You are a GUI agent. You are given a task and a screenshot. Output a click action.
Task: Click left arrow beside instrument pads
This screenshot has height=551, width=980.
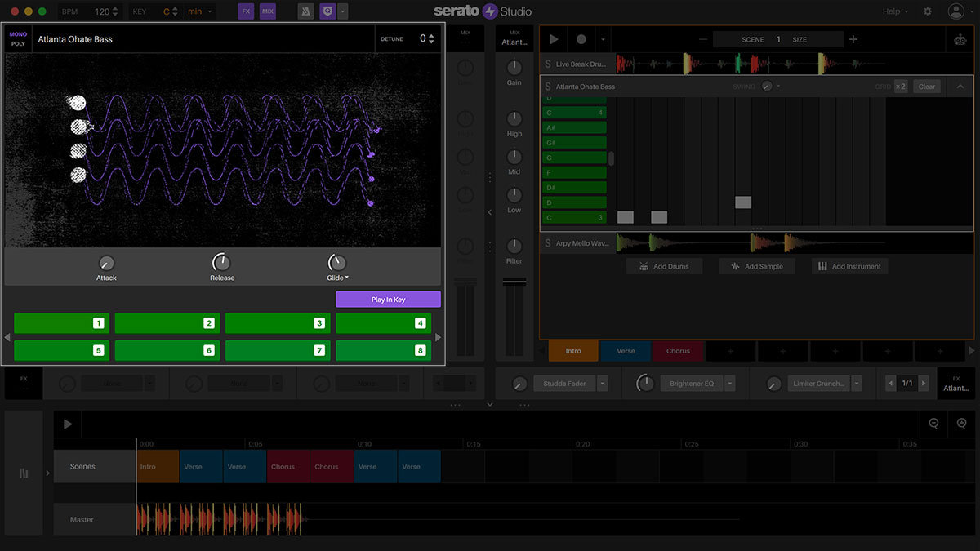click(7, 337)
